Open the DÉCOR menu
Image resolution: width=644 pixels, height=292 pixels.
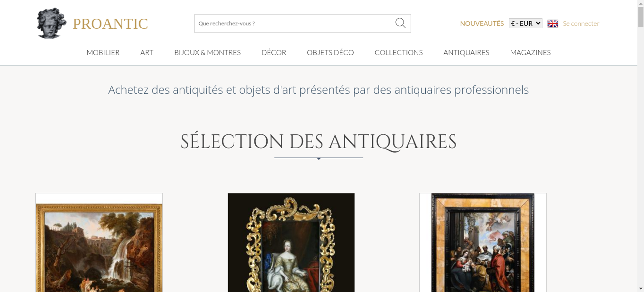click(274, 52)
